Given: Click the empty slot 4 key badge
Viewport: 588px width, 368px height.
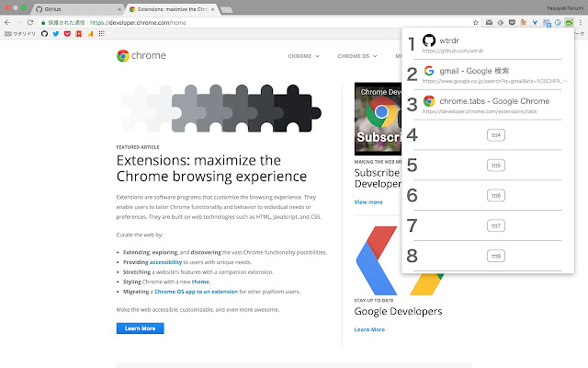Looking at the screenshot, I should [x=496, y=135].
